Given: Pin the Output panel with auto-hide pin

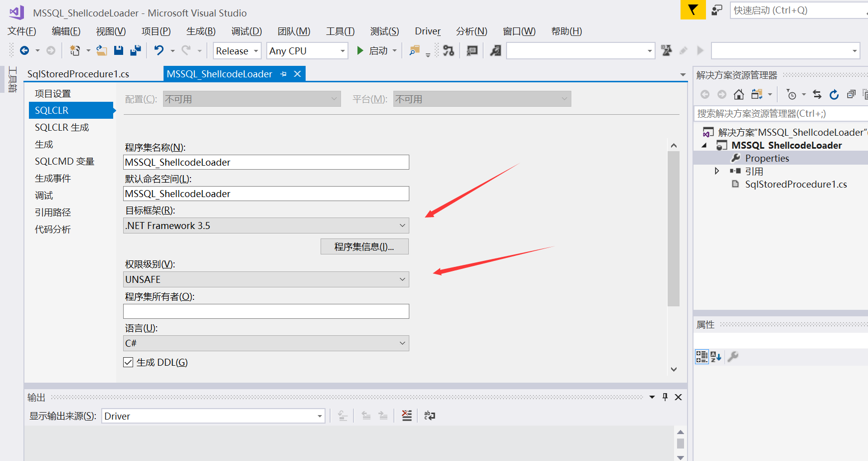Looking at the screenshot, I should point(665,397).
